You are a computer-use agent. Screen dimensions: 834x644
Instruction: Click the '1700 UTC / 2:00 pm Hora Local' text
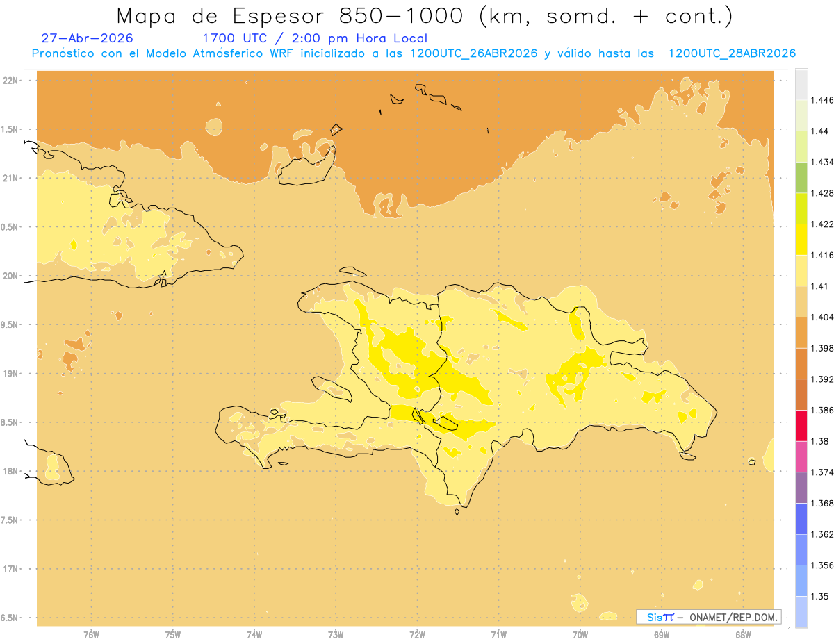coord(315,38)
